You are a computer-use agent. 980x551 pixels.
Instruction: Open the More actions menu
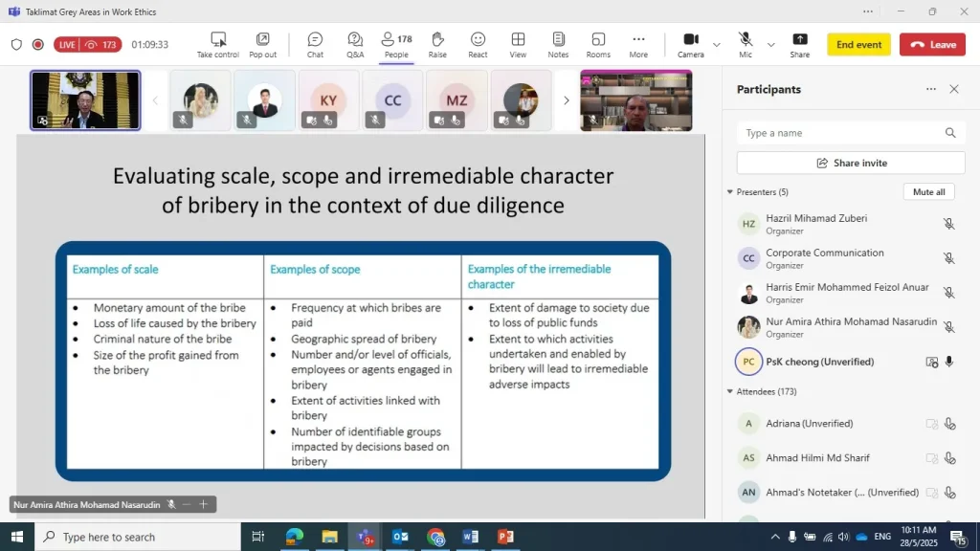point(638,44)
